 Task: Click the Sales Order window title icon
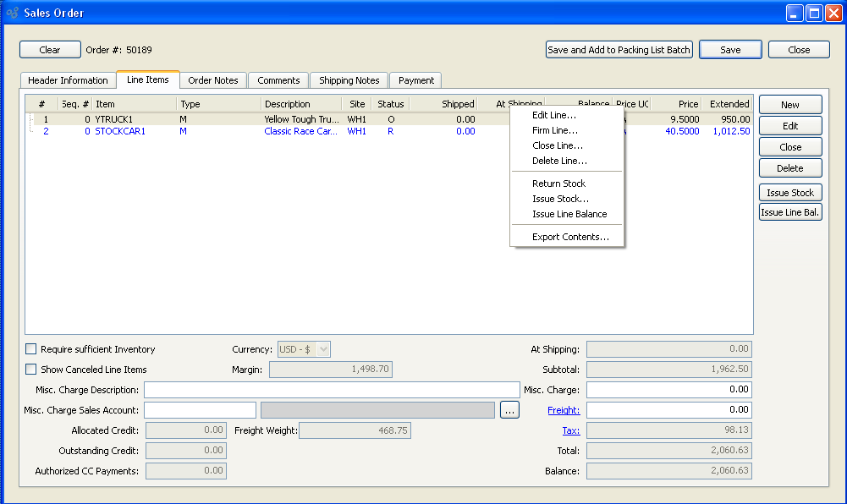coord(13,13)
